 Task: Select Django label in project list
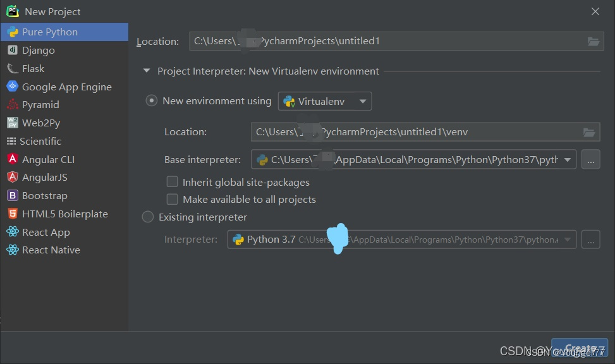(39, 50)
